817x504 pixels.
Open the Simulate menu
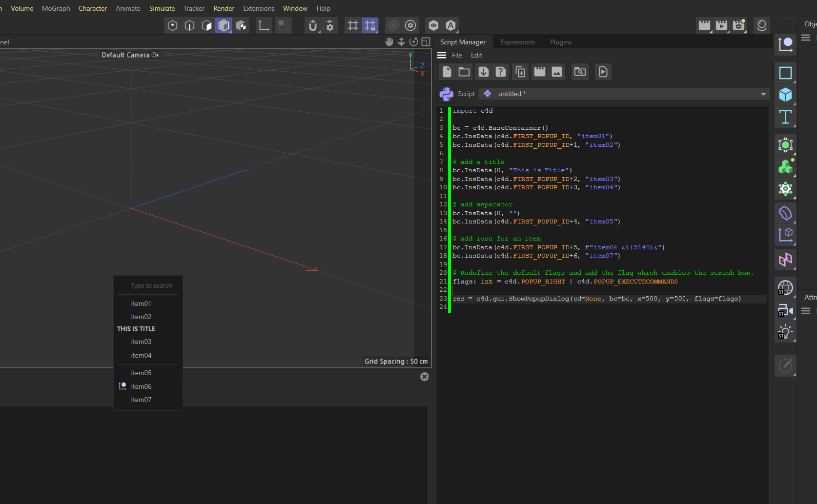[x=162, y=8]
